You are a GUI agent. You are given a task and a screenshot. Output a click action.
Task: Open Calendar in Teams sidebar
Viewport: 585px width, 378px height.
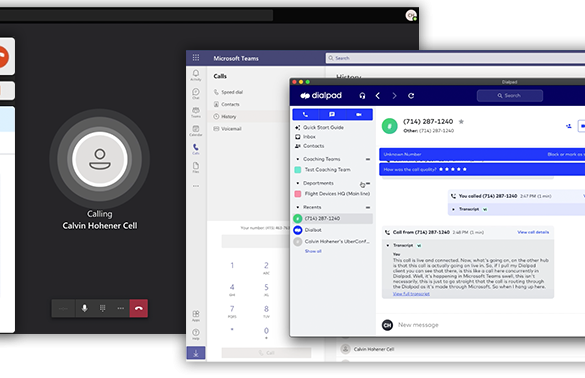click(196, 131)
